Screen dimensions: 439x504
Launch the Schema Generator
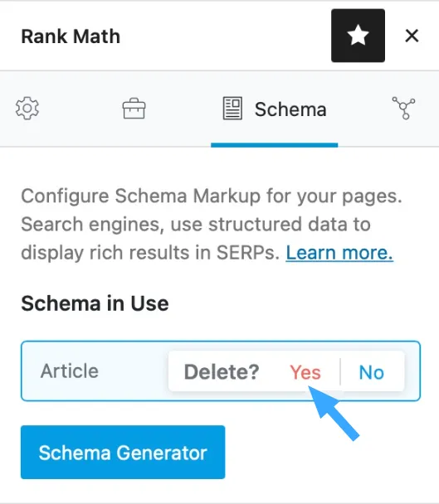(123, 453)
